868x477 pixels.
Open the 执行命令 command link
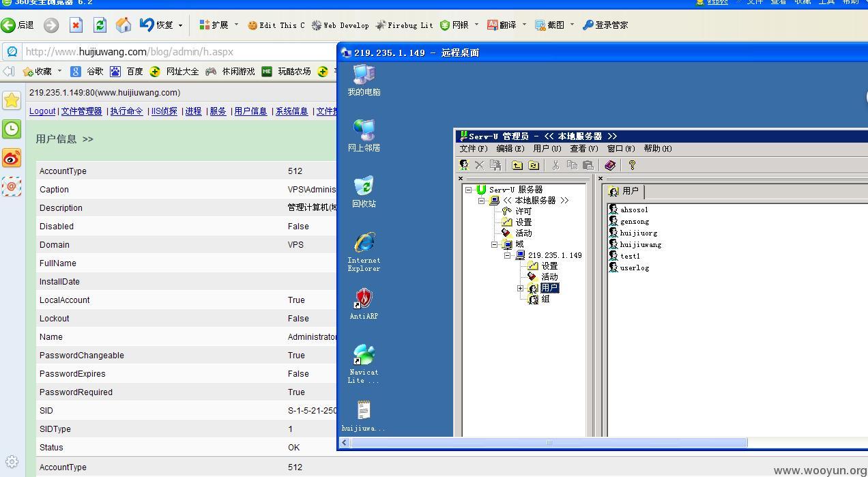pyautogui.click(x=126, y=111)
